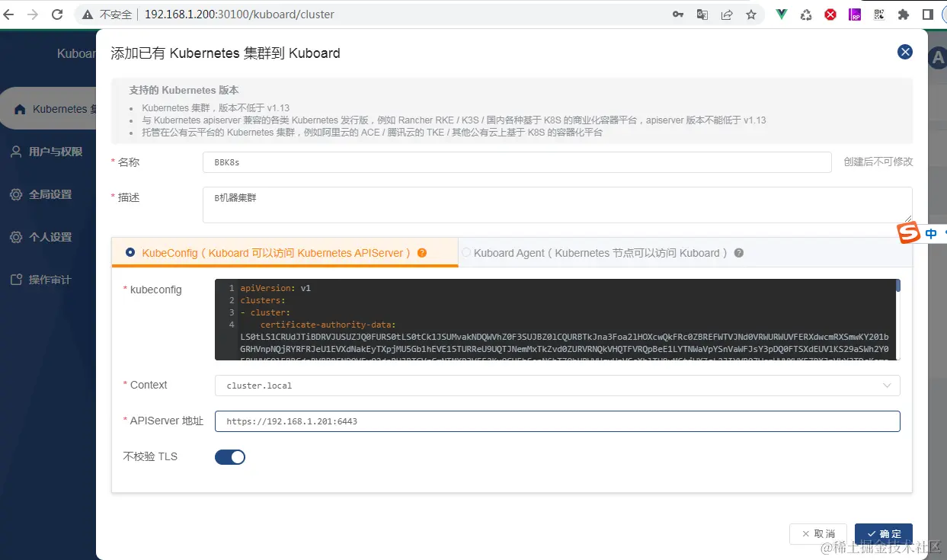The height and width of the screenshot is (560, 947).
Task: Open the QR code extension icon
Action: click(879, 14)
